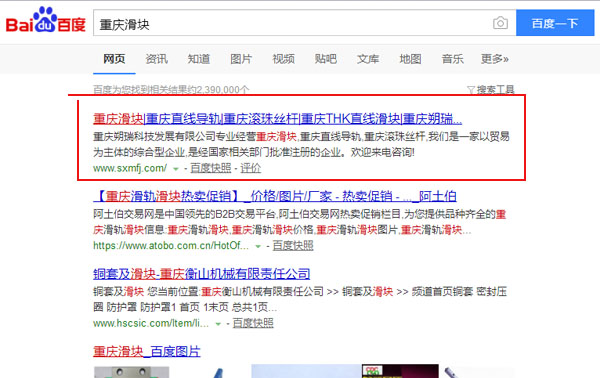
Task: Click the Baidu logo
Action: [x=45, y=20]
